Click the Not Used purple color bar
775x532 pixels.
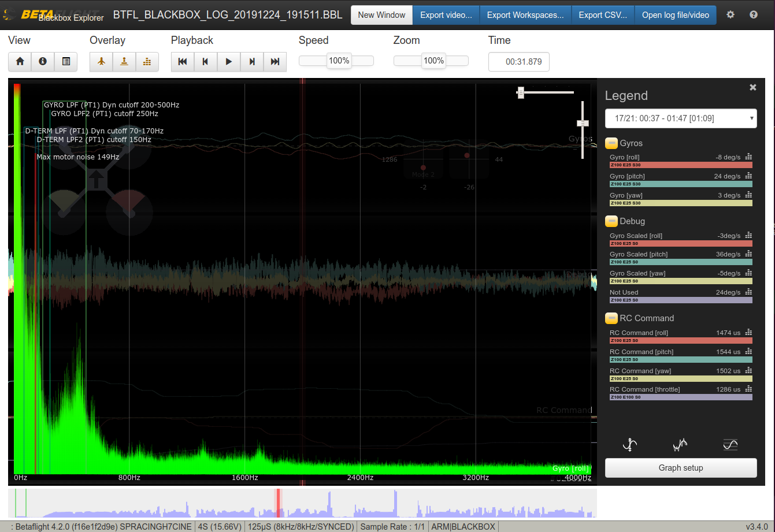coord(681,300)
